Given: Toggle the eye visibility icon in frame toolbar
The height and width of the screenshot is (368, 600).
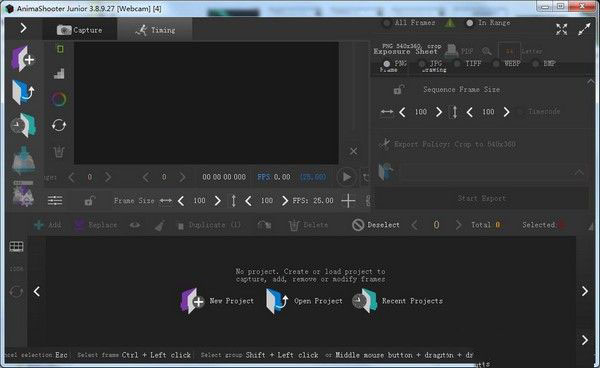Looking at the screenshot, I should click(135, 225).
